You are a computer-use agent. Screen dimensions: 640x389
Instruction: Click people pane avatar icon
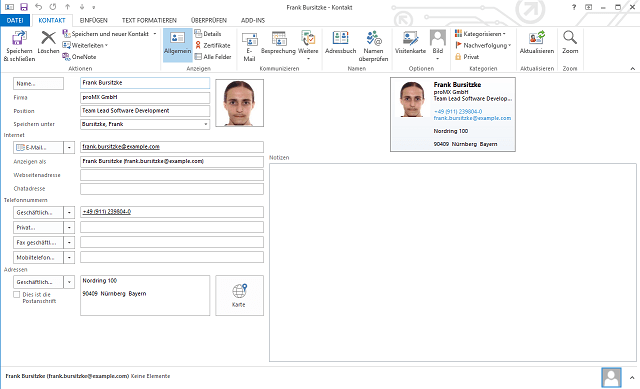[611, 377]
